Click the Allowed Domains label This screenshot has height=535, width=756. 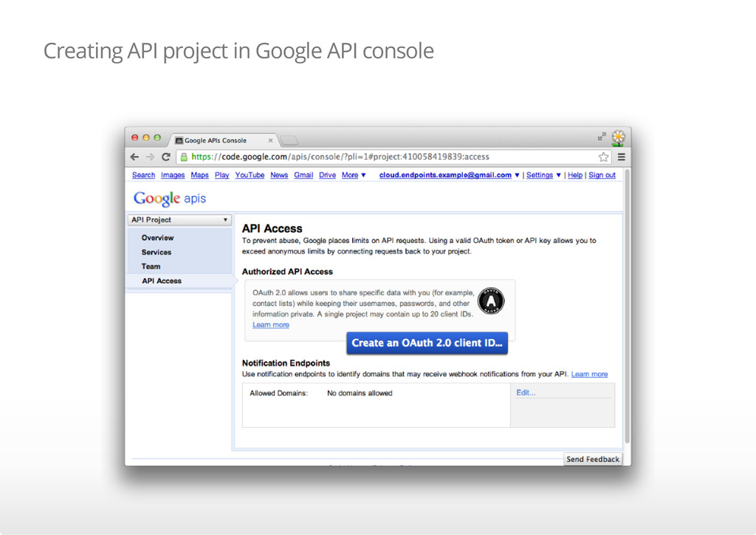[x=278, y=393]
